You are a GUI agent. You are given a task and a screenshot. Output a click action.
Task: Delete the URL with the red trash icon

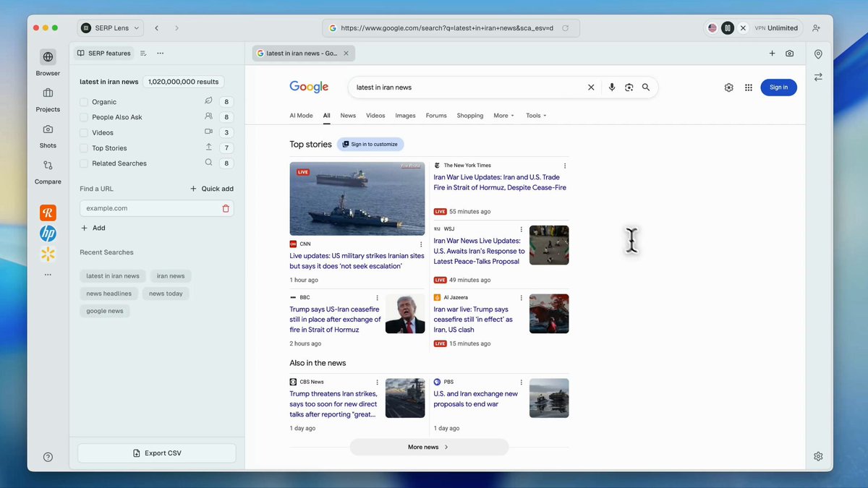click(x=226, y=208)
